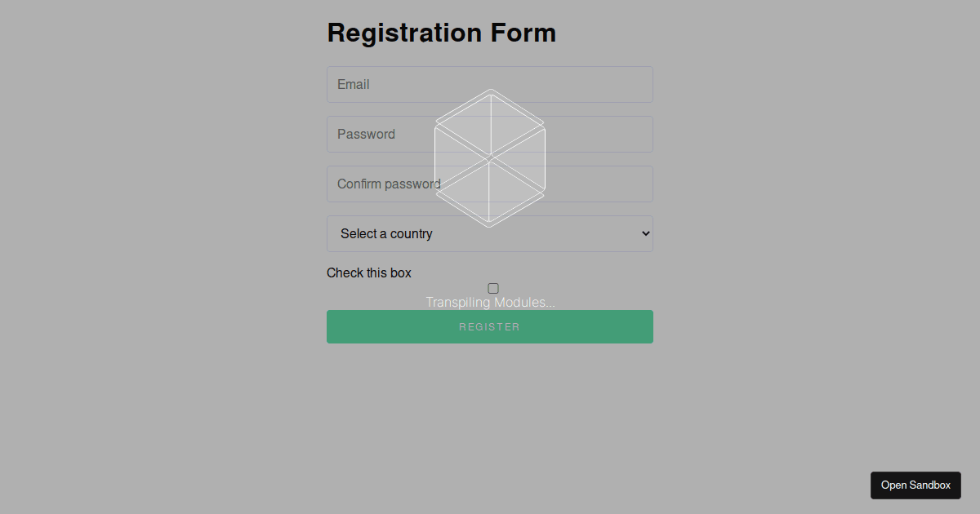Focus the Email input field

click(x=490, y=84)
